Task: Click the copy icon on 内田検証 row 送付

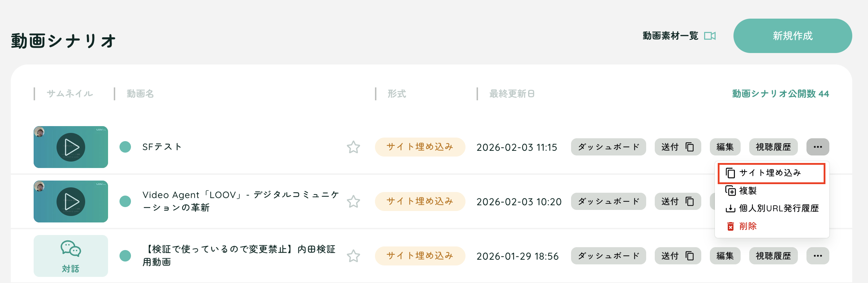Action: click(689, 256)
